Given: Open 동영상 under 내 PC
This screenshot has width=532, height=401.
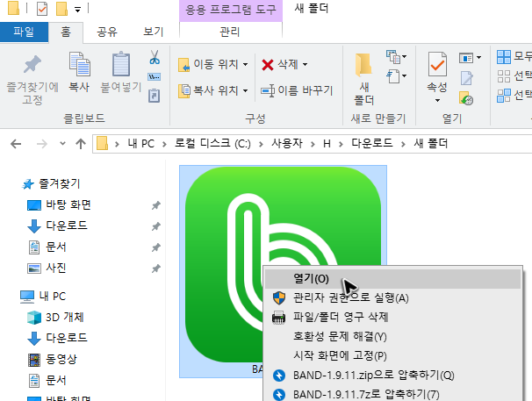Looking at the screenshot, I should click(61, 359).
